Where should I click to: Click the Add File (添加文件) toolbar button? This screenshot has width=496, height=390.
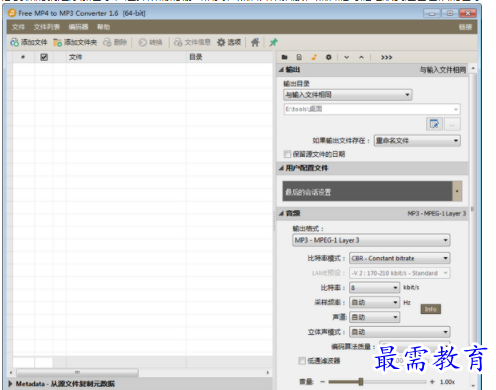click(x=29, y=42)
